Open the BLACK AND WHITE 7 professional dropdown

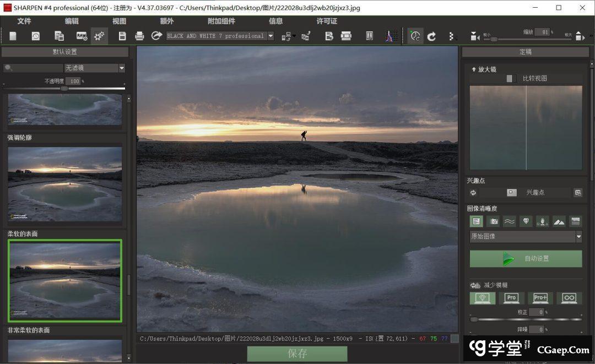[271, 36]
